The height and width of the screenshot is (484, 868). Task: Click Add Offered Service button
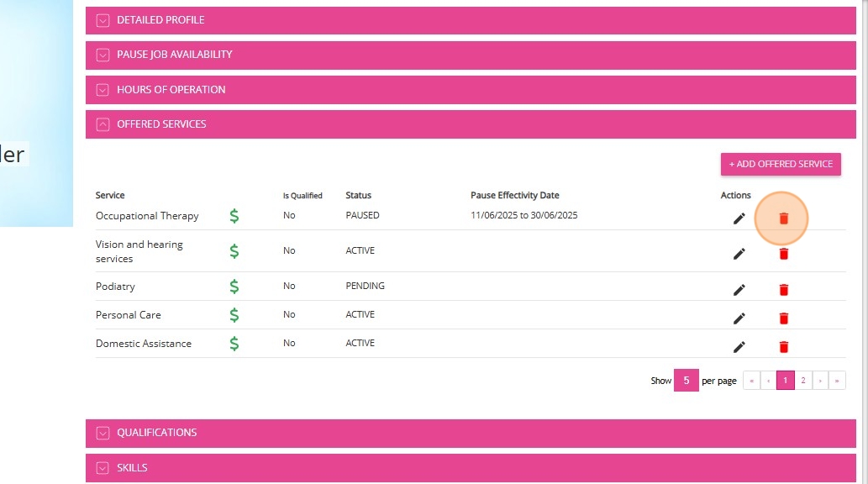coord(781,164)
